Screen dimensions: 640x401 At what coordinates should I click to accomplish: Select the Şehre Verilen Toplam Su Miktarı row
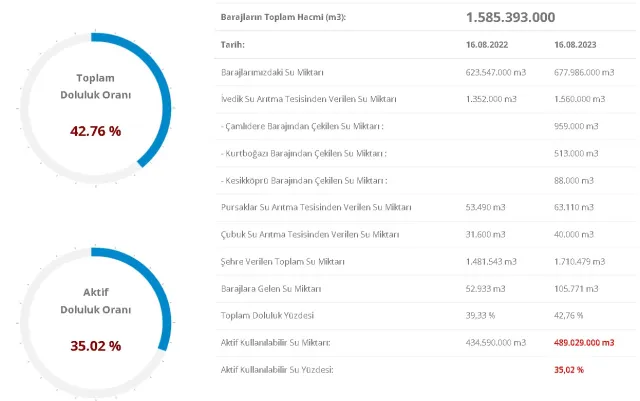point(282,261)
